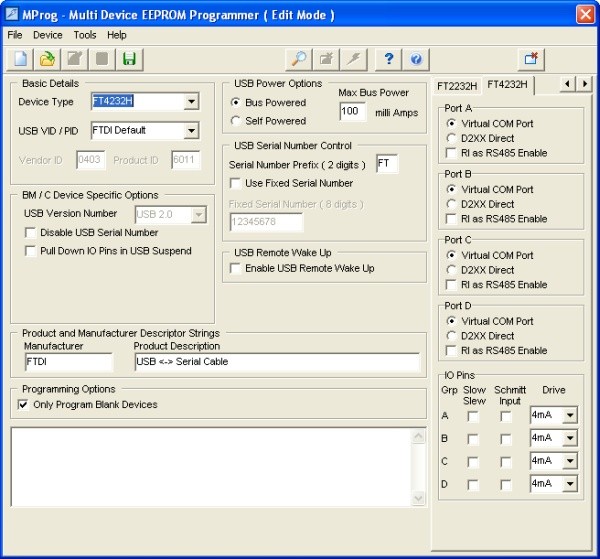Click the Fixed Serial Number field
Screen dimensions: 600x559
(266, 222)
